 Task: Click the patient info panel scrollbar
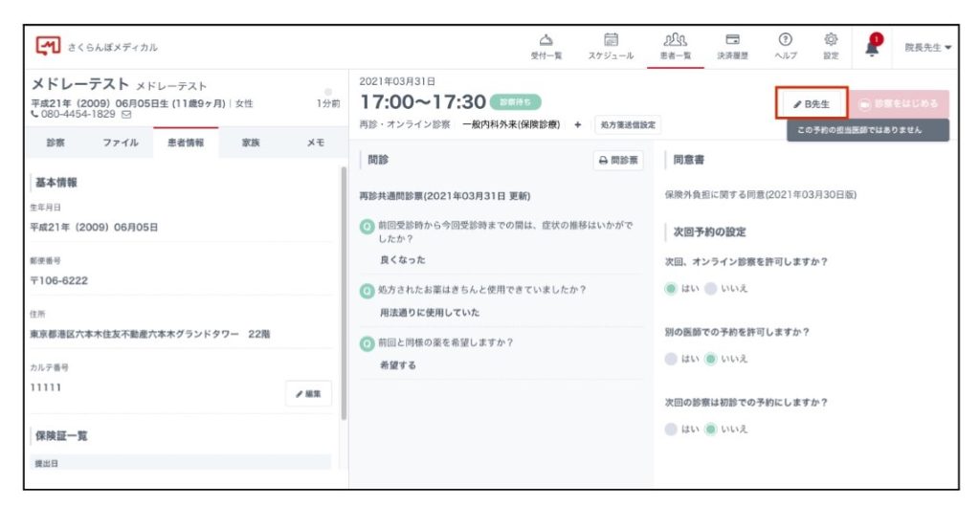(x=343, y=287)
